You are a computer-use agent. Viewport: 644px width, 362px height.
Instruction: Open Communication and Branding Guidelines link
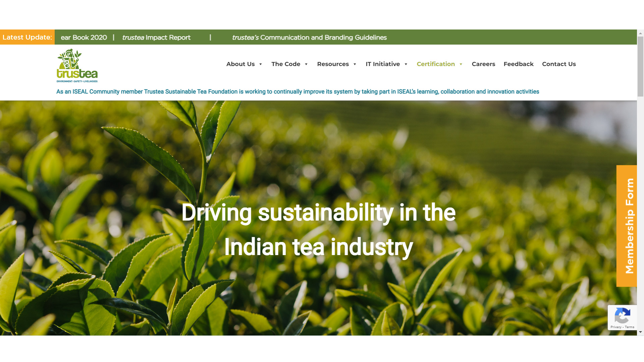(x=309, y=38)
